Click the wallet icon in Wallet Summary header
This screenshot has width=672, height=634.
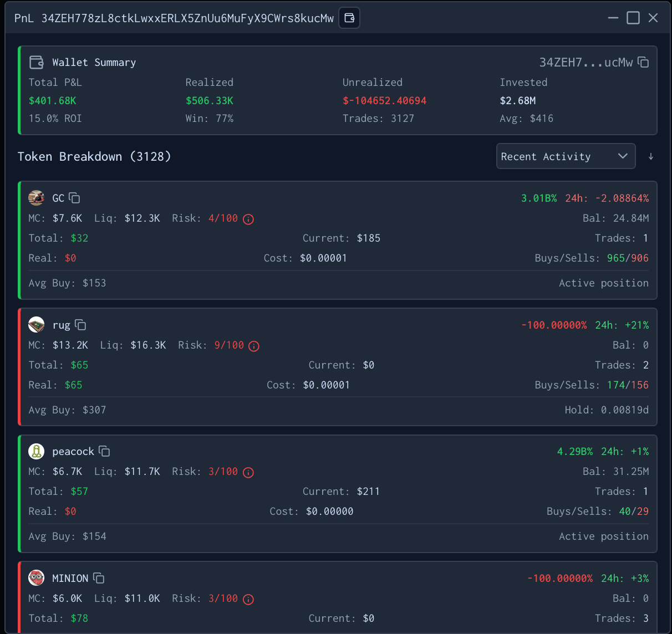[36, 62]
